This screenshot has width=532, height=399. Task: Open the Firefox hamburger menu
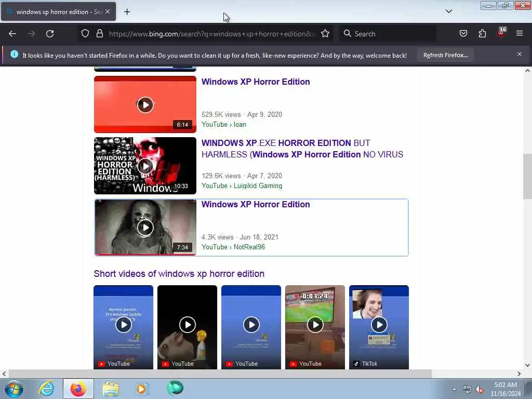(520, 33)
